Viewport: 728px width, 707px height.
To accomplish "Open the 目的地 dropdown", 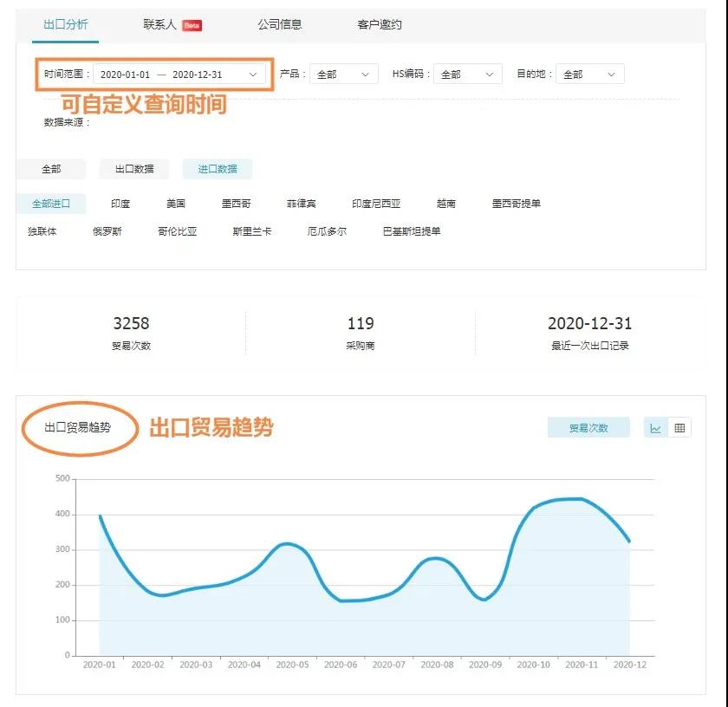I will [x=589, y=75].
